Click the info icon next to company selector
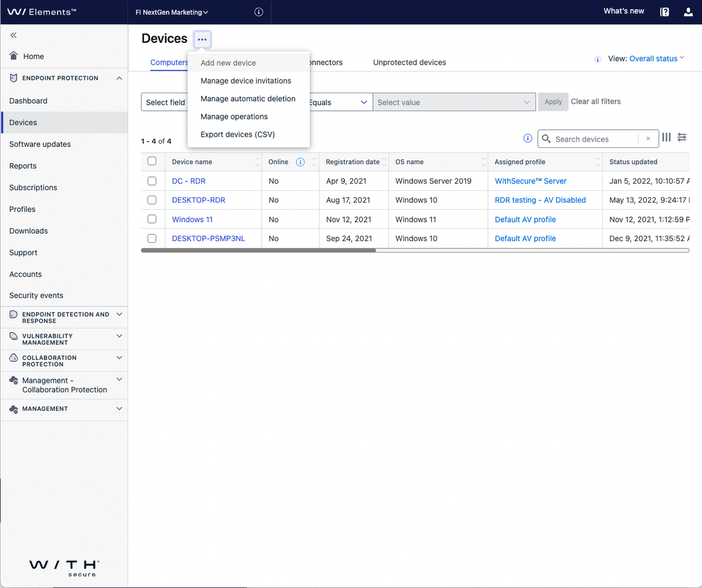Viewport: 702px width, 588px height. click(x=258, y=12)
